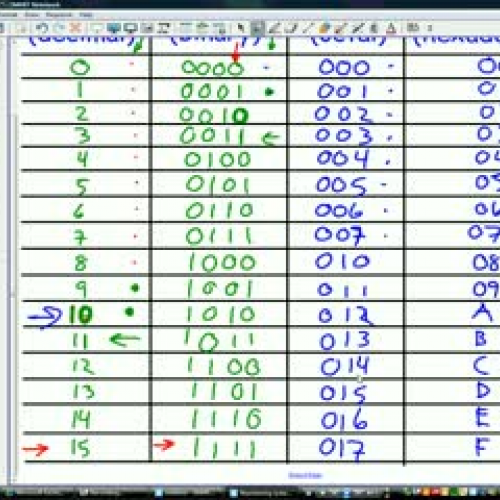Select hexadecimal letter E
The width and height of the screenshot is (500, 500).
point(482,417)
